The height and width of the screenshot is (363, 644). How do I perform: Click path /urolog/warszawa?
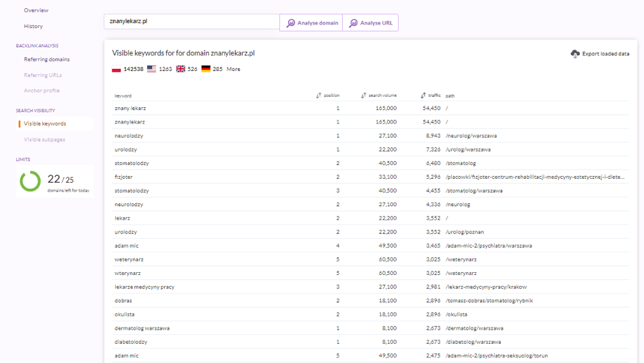click(x=467, y=149)
